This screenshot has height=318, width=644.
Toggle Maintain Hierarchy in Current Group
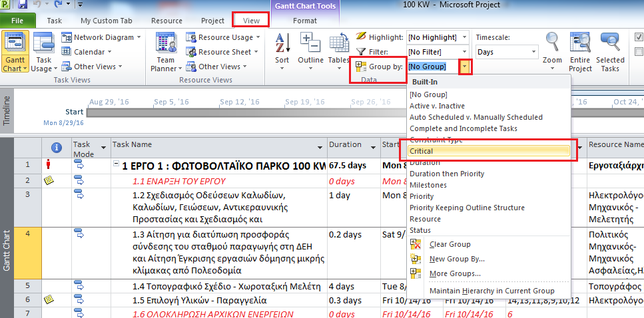point(489,291)
